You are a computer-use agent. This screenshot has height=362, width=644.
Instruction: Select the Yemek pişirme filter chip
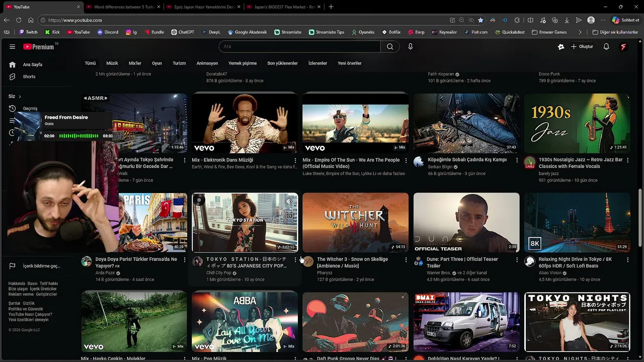243,63
